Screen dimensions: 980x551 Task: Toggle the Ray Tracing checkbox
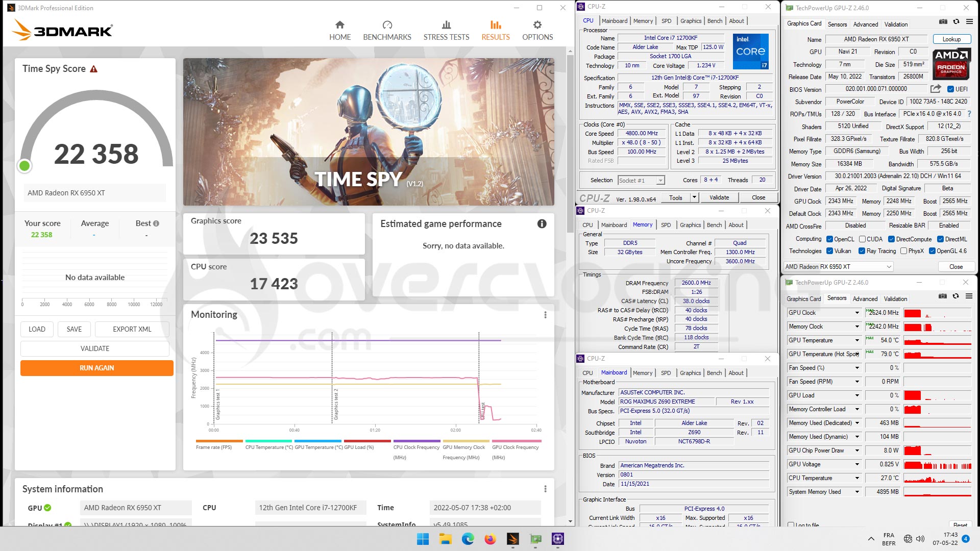pyautogui.click(x=862, y=251)
